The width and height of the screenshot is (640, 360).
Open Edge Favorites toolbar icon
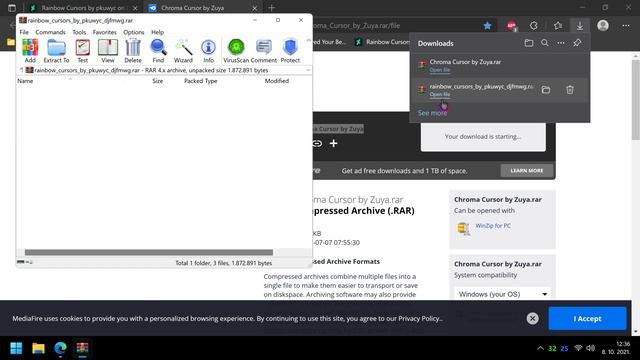point(558,26)
